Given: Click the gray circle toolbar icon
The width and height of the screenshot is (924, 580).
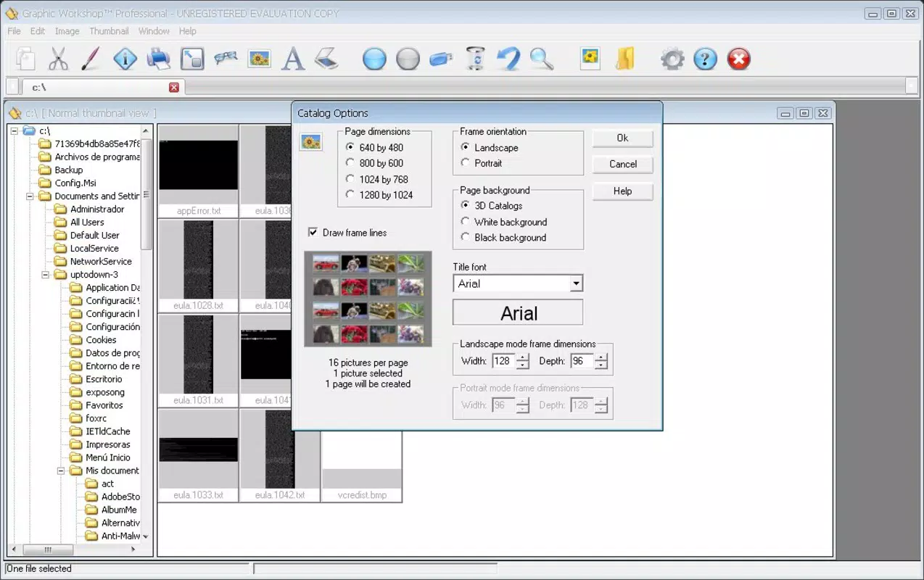Looking at the screenshot, I should pos(408,59).
